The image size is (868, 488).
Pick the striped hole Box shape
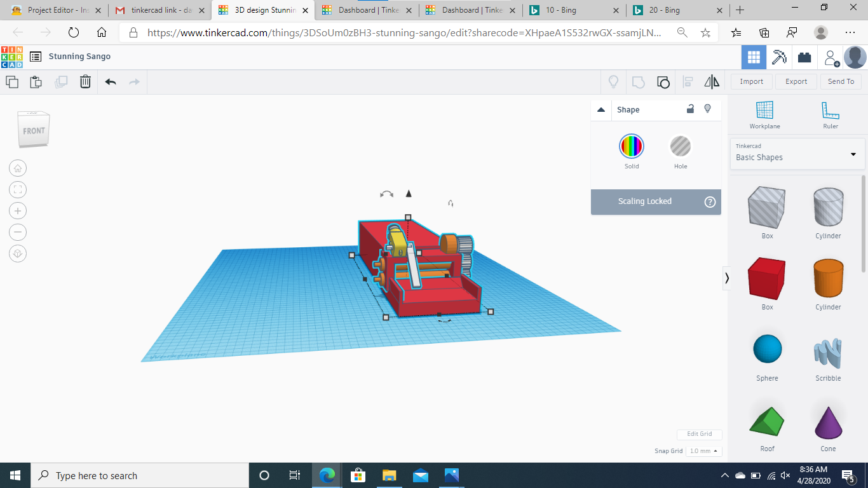(x=767, y=208)
